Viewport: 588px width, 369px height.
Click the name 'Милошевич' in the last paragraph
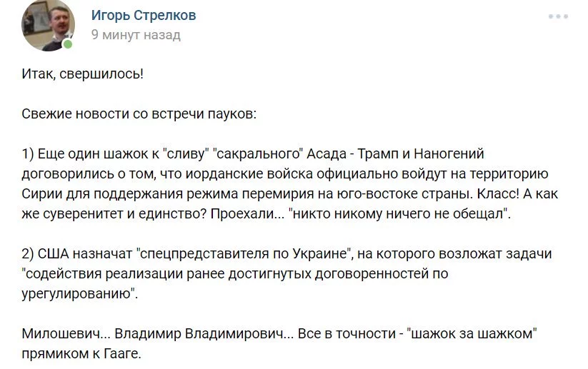click(61, 333)
